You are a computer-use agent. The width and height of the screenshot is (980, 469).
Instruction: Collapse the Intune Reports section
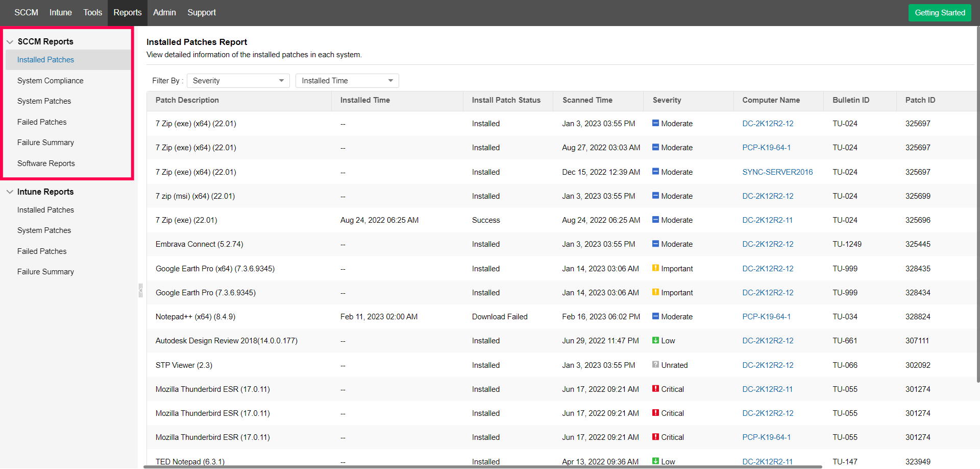[10, 192]
